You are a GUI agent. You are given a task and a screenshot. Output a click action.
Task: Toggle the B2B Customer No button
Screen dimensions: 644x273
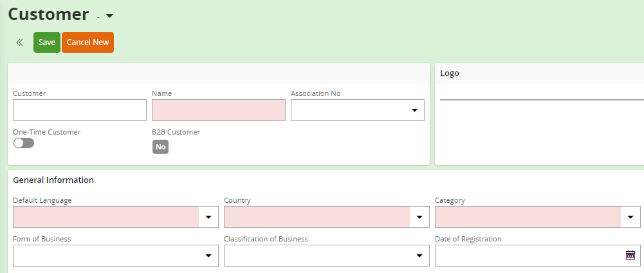click(x=160, y=147)
